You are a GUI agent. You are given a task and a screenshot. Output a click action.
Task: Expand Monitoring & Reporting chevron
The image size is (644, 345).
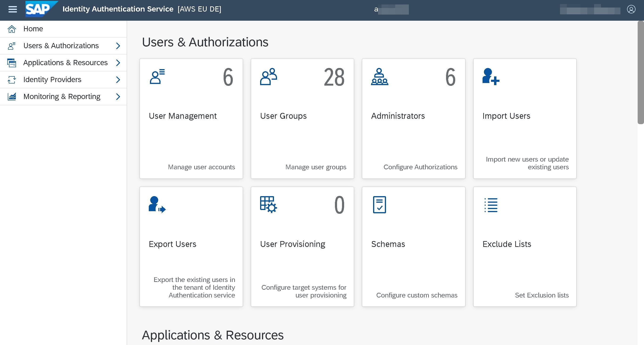118,96
